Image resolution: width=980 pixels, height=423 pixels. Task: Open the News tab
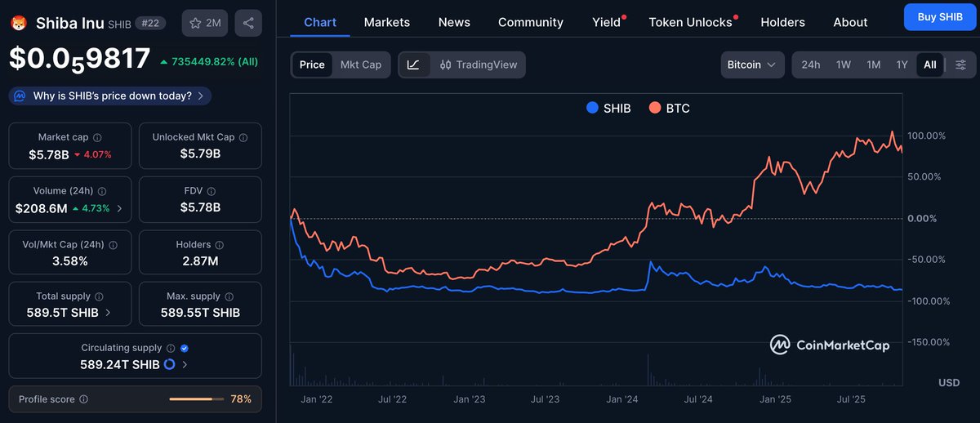(454, 22)
